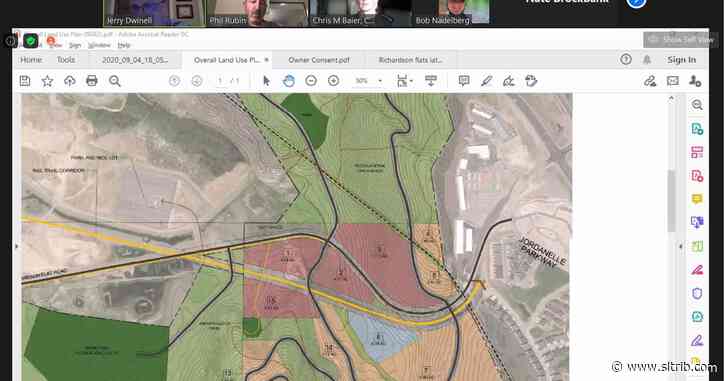The width and height of the screenshot is (725, 381).
Task: Close the Overall Land Use Plan tab
Action: [x=266, y=60]
